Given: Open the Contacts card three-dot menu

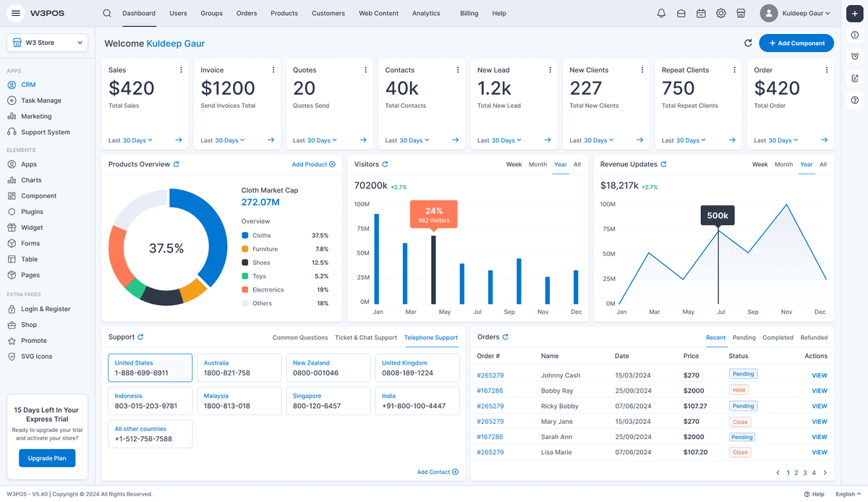Looking at the screenshot, I should [458, 70].
